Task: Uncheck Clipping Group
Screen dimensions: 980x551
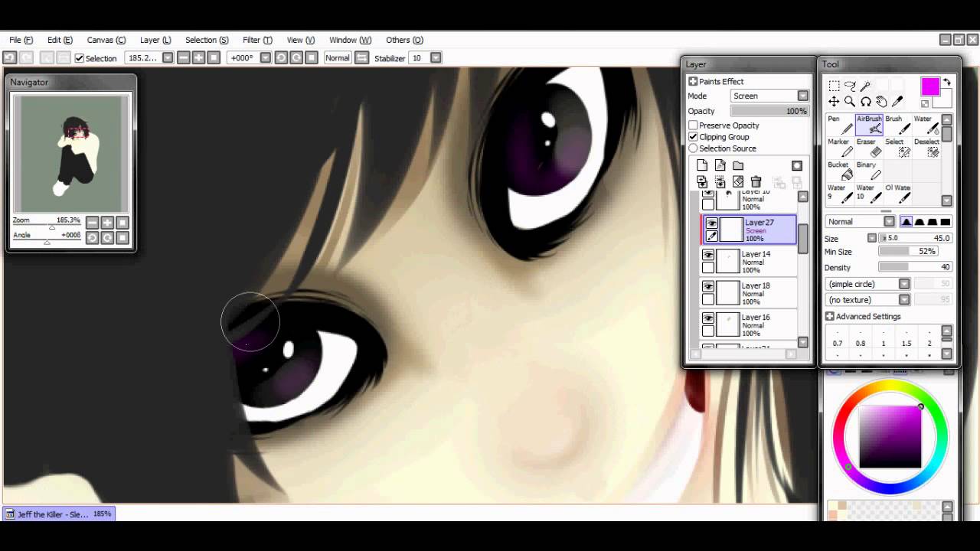Action: (693, 137)
